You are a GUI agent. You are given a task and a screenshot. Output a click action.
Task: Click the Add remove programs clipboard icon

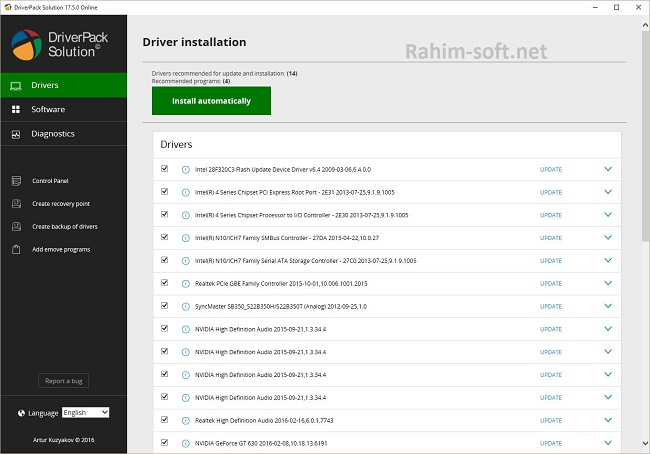click(x=16, y=249)
